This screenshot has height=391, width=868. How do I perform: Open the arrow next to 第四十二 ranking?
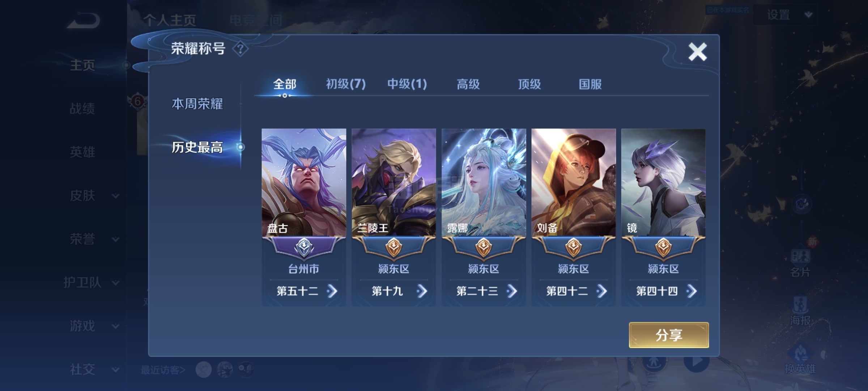[602, 291]
